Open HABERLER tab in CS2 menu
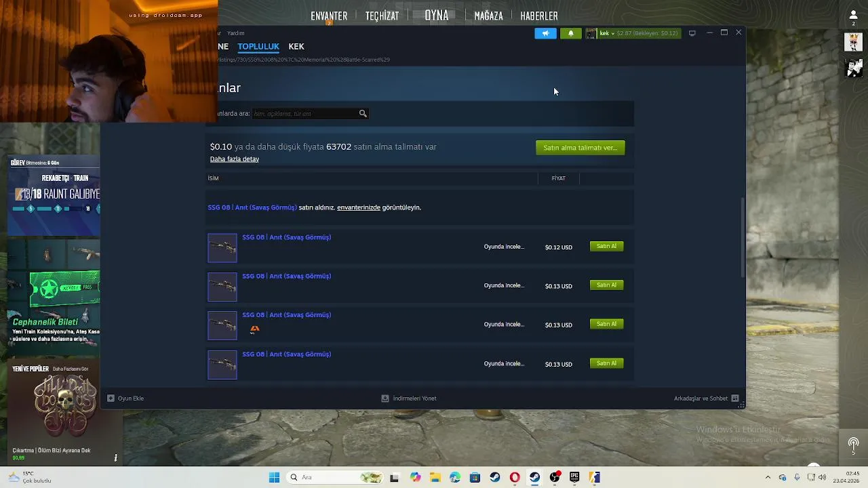This screenshot has height=488, width=868. coord(539,16)
